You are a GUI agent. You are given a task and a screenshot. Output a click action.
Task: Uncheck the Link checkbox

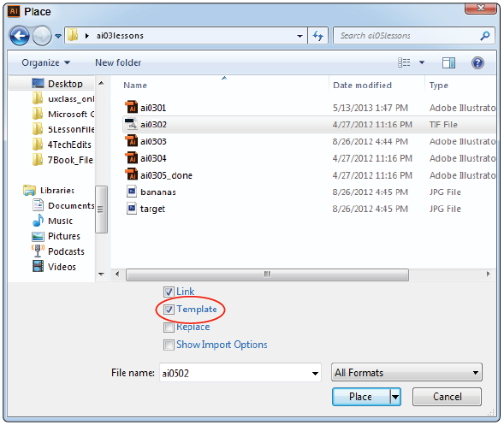point(169,292)
